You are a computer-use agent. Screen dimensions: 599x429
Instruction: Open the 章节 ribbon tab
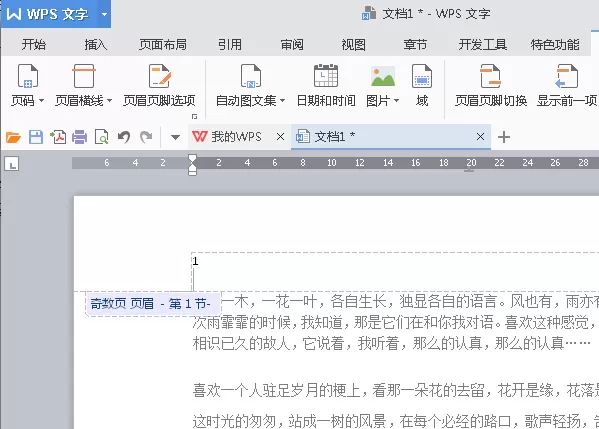(415, 45)
